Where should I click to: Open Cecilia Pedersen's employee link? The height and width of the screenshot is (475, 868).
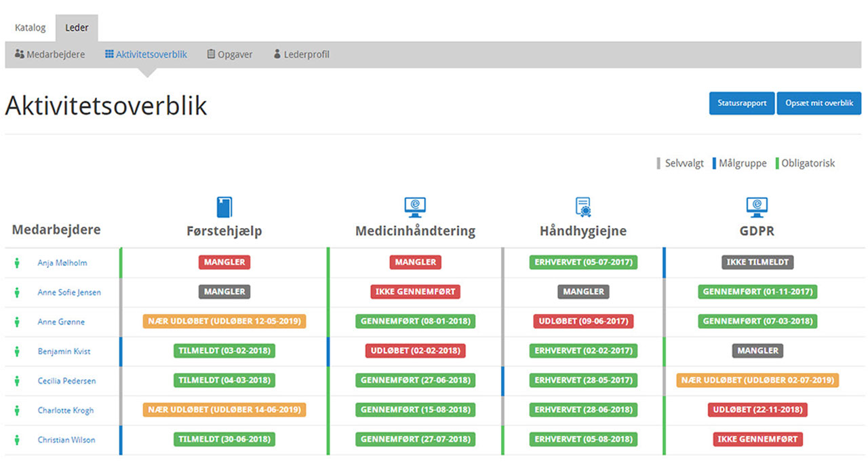[66, 381]
